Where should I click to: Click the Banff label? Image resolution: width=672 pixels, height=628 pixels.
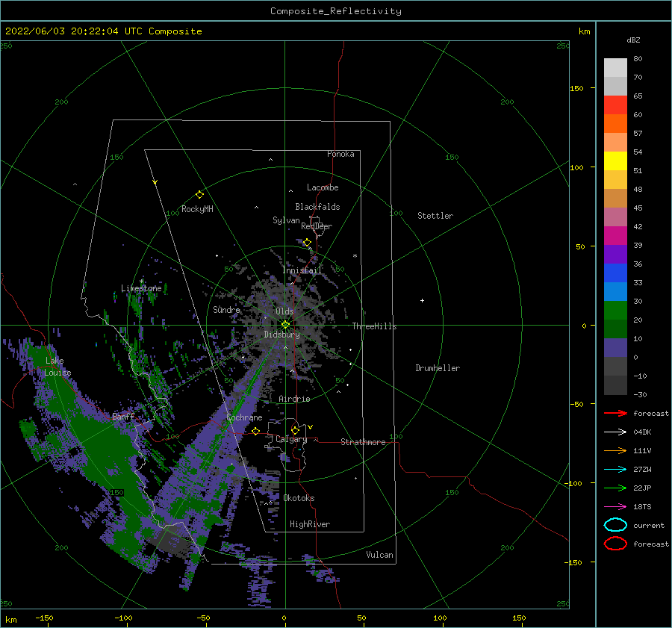pos(123,417)
